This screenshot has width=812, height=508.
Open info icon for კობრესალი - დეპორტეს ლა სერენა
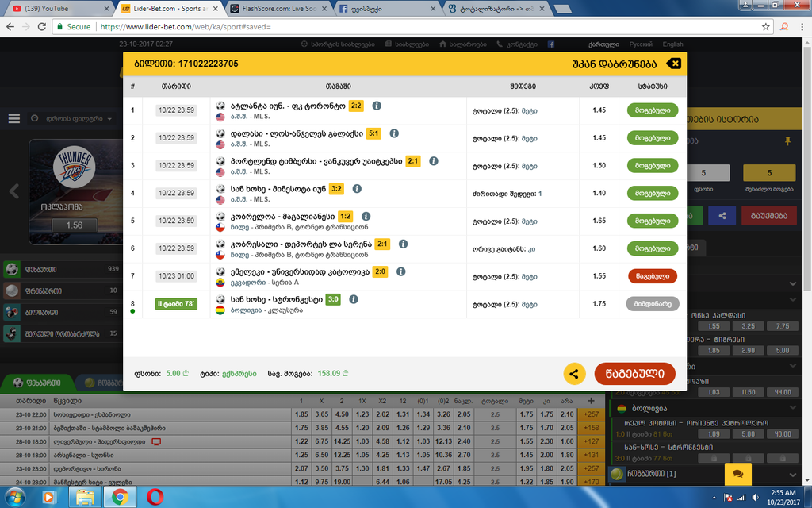point(404,244)
